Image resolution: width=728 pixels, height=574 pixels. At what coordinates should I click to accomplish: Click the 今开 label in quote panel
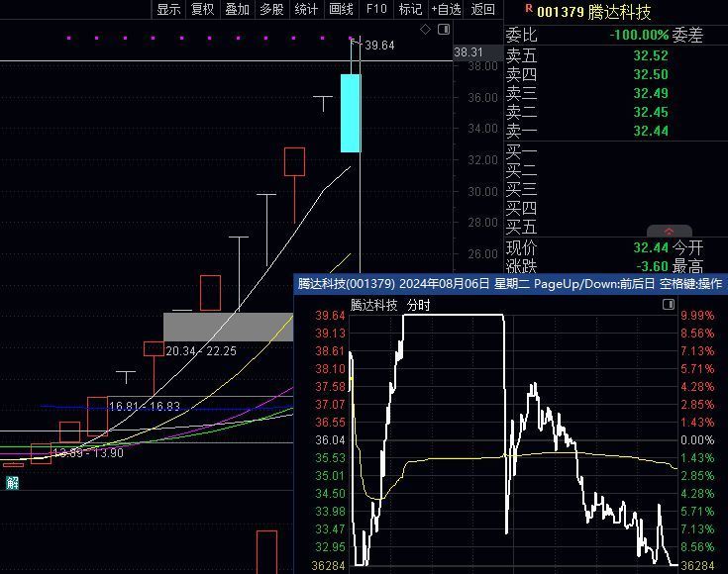(687, 247)
